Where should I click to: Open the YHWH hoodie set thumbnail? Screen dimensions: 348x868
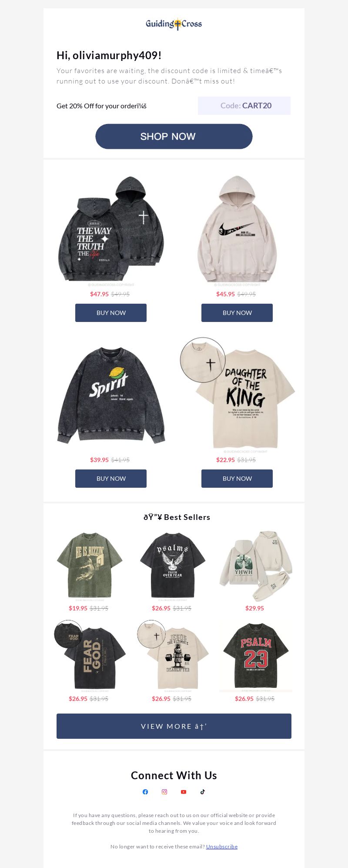[256, 566]
